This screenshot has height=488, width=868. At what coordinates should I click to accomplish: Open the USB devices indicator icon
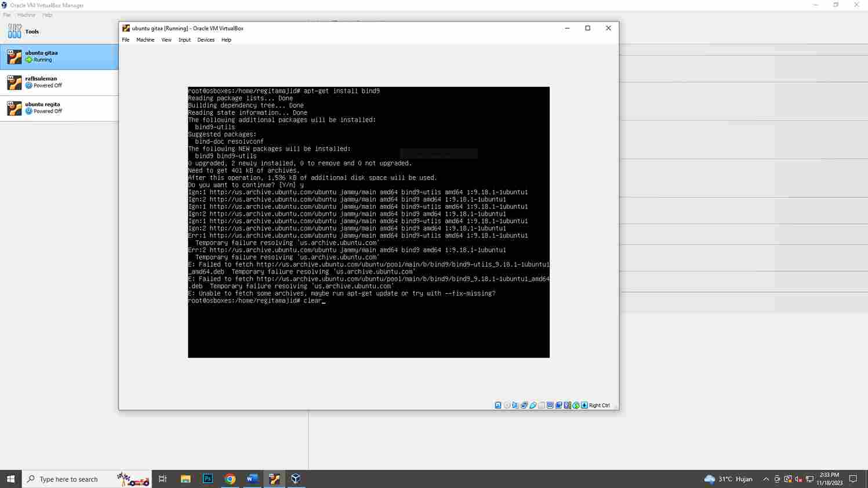click(533, 405)
